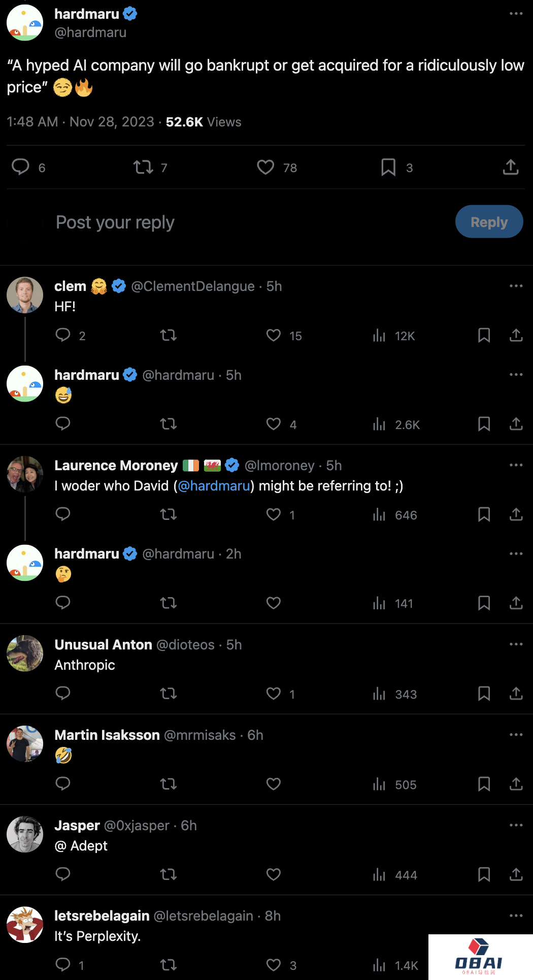The height and width of the screenshot is (980, 533).
Task: Click the Reply button
Action: click(x=489, y=222)
